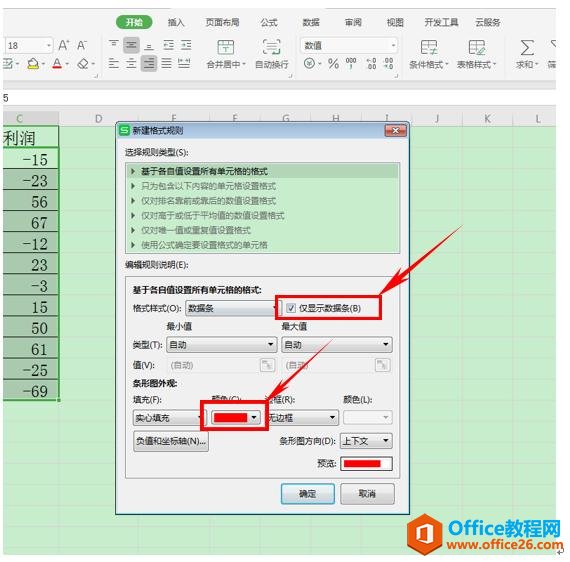Align text right icon
Screen dimensions: 570x562
[x=149, y=64]
